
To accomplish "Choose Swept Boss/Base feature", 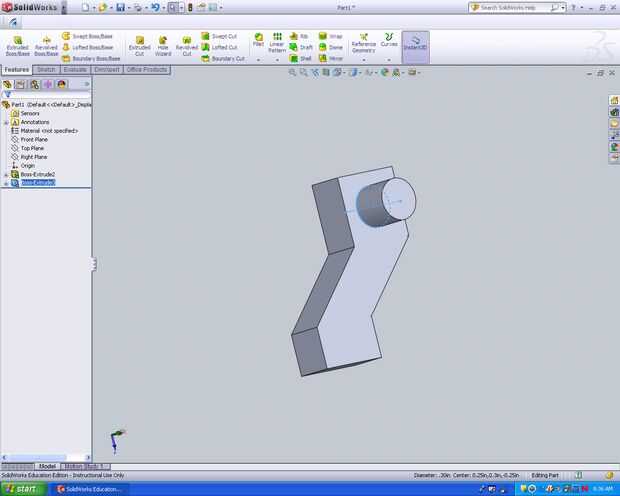I will pyautogui.click(x=87, y=36).
